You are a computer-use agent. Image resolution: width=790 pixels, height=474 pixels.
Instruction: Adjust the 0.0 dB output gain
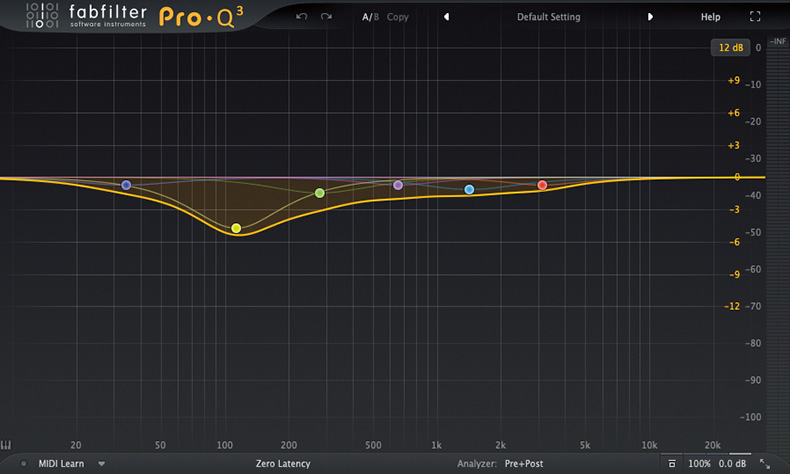tap(732, 463)
